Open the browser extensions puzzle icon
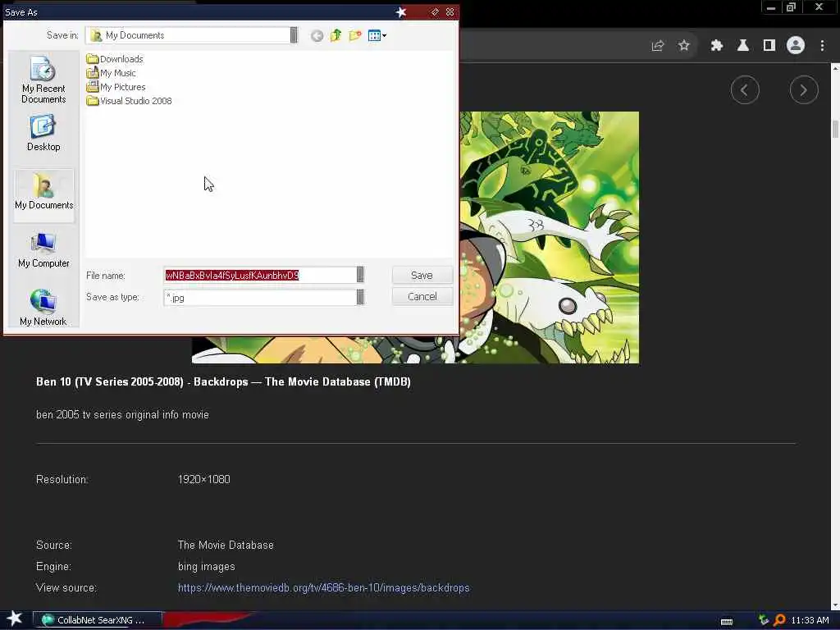Image resolution: width=840 pixels, height=630 pixels. point(717,46)
